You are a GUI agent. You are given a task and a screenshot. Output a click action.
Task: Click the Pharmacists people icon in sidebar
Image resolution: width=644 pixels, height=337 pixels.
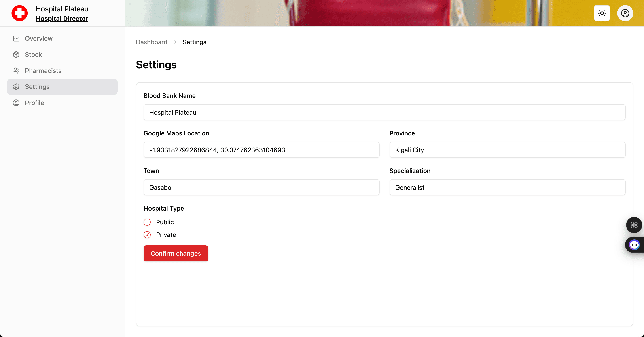pyautogui.click(x=16, y=71)
